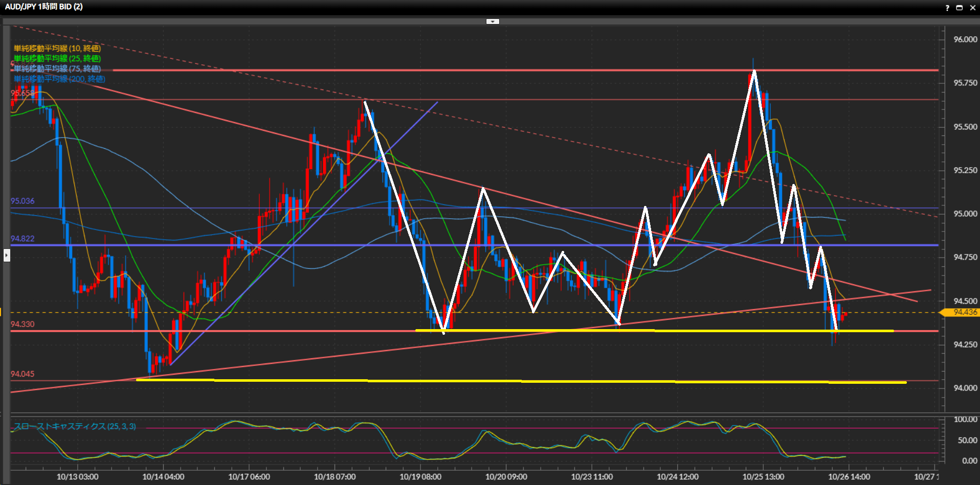The image size is (980, 485).
Task: Click the 94.330 support line label
Action: click(23, 324)
